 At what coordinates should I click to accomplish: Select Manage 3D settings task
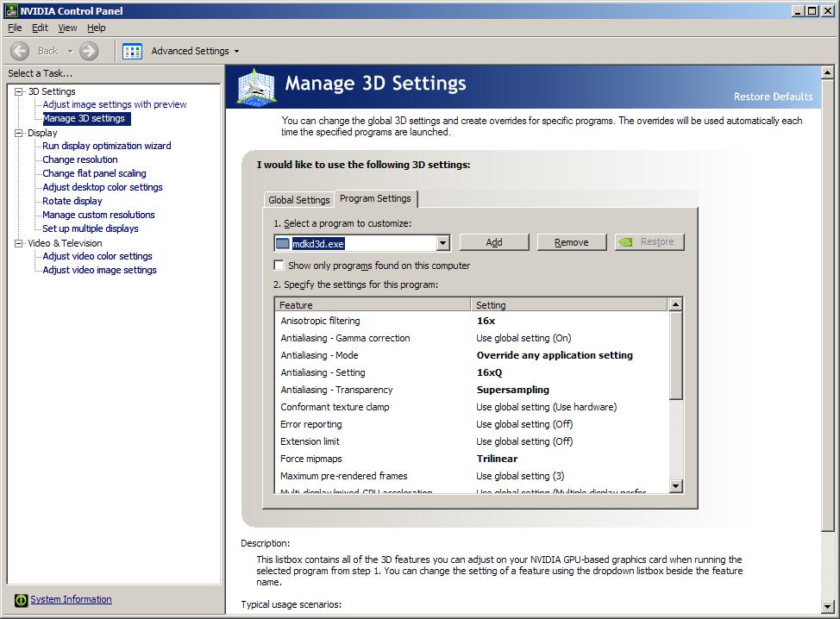click(x=86, y=118)
